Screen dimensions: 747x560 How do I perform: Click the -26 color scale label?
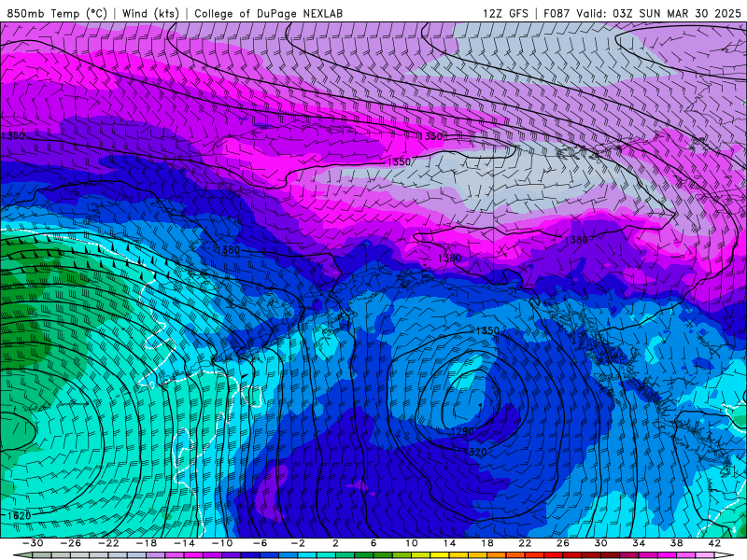pyautogui.click(x=71, y=543)
